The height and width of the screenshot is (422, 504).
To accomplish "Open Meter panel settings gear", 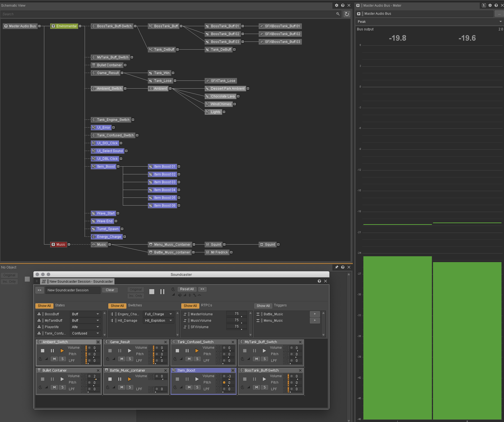I will (490, 5).
